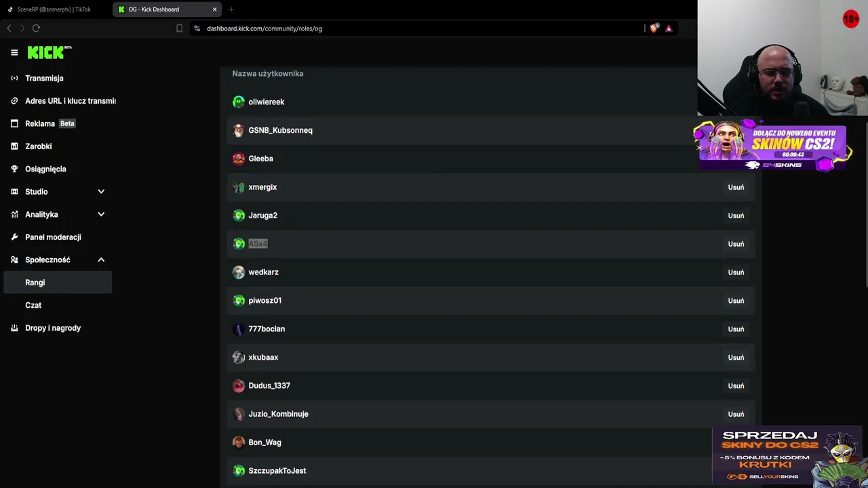Screen dimensions: 868x488
Task: Click Usuń next to 777bocian
Action: click(736, 329)
